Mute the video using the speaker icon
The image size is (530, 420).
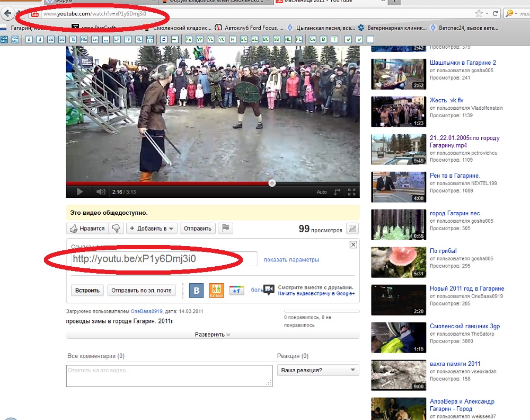[101, 192]
